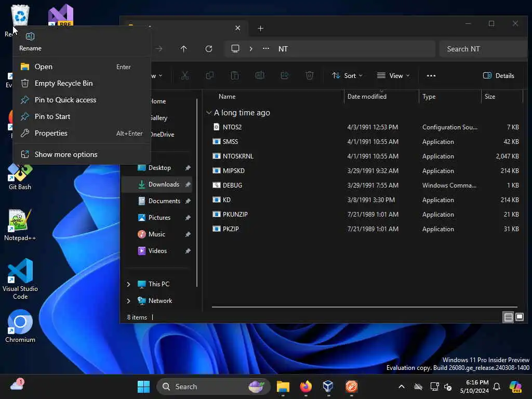The height and width of the screenshot is (399, 532).
Task: Open the See more toolbar menu
Action: point(431,76)
